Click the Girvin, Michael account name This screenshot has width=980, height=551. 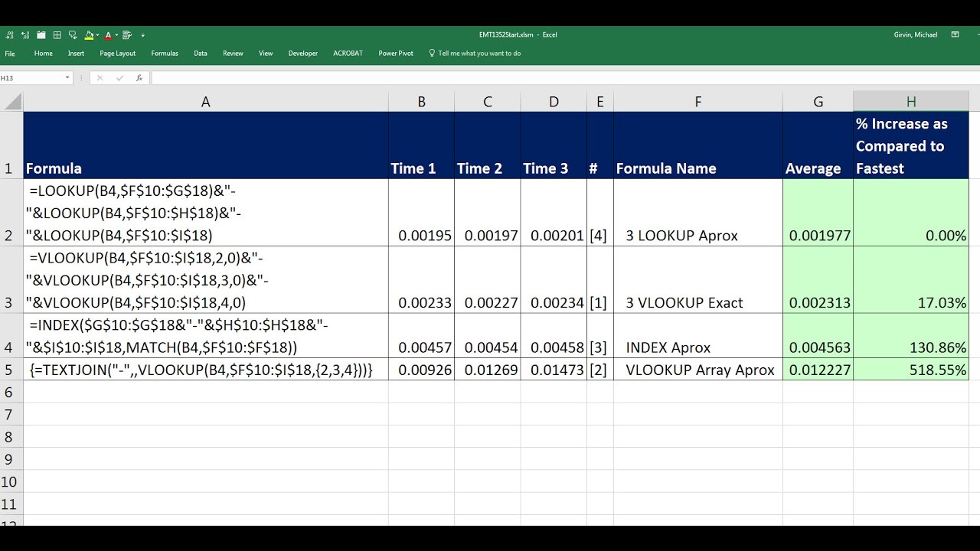pyautogui.click(x=916, y=34)
